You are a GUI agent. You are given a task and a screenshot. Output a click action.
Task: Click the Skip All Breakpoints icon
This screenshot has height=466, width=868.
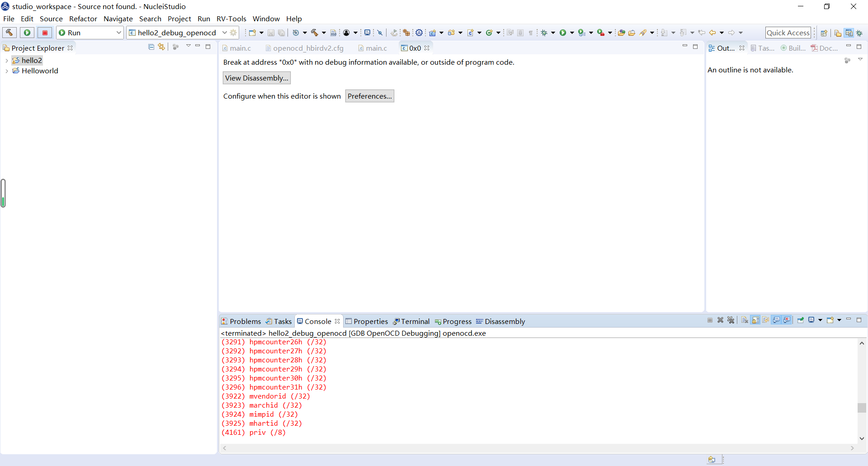pyautogui.click(x=380, y=33)
